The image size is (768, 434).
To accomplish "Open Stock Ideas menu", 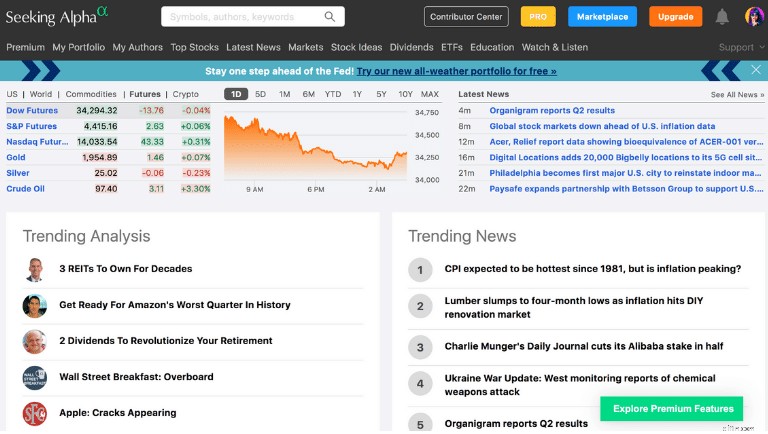I will point(357,48).
